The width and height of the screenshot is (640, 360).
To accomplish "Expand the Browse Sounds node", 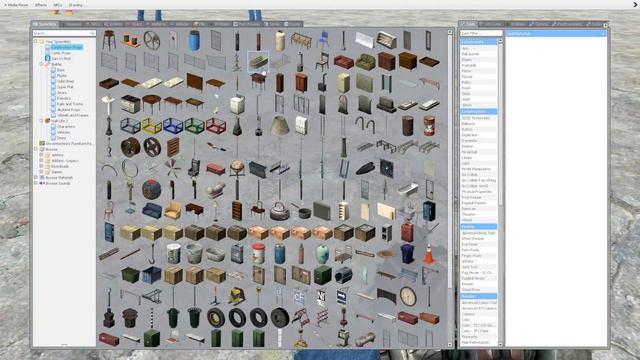I will tap(36, 184).
